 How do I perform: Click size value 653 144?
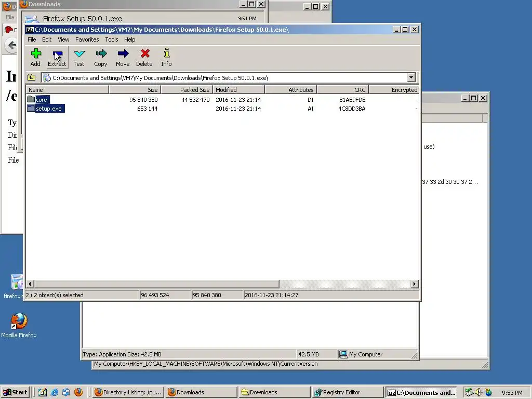coord(147,109)
